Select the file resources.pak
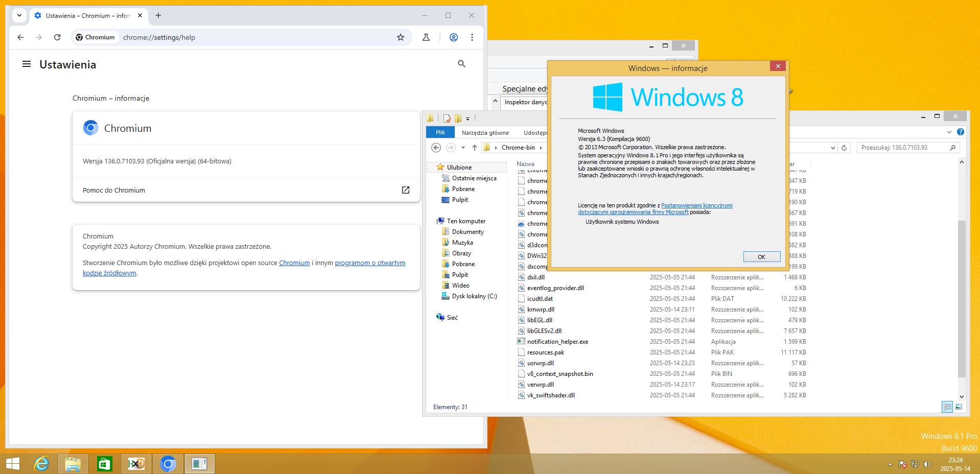 pos(546,352)
